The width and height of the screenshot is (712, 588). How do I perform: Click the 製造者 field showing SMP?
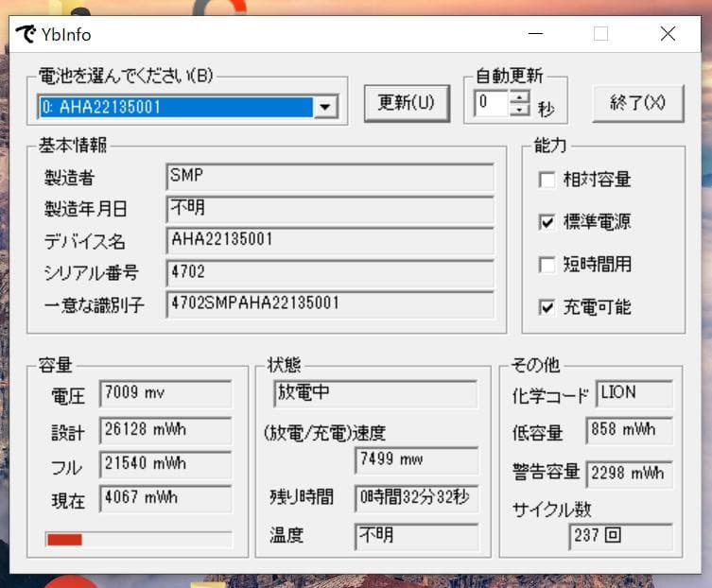pos(329,177)
